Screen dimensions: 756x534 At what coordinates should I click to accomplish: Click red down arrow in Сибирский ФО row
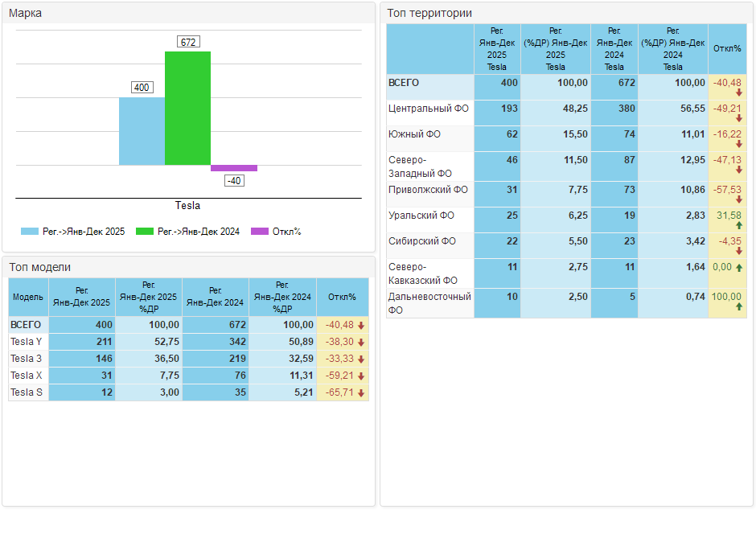[738, 251]
